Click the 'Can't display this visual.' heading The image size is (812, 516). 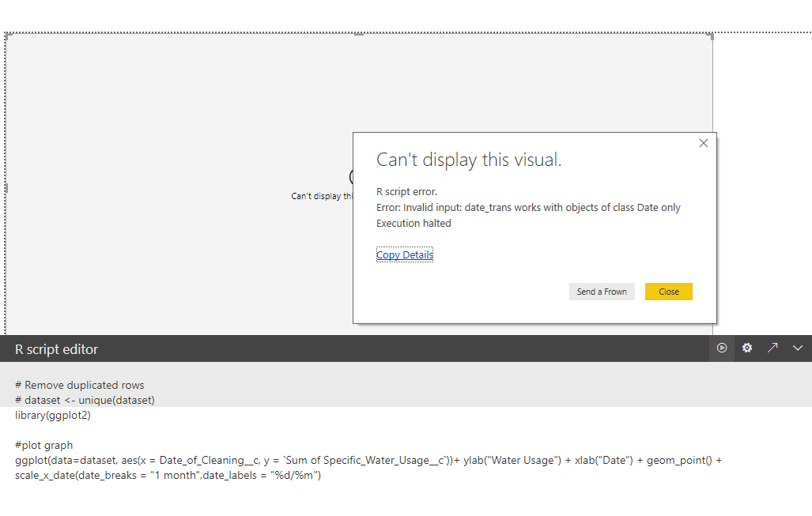coord(469,160)
